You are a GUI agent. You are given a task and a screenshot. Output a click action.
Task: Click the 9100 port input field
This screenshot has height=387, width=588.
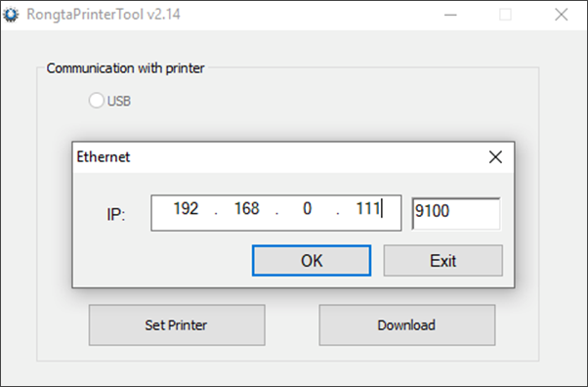[456, 213]
